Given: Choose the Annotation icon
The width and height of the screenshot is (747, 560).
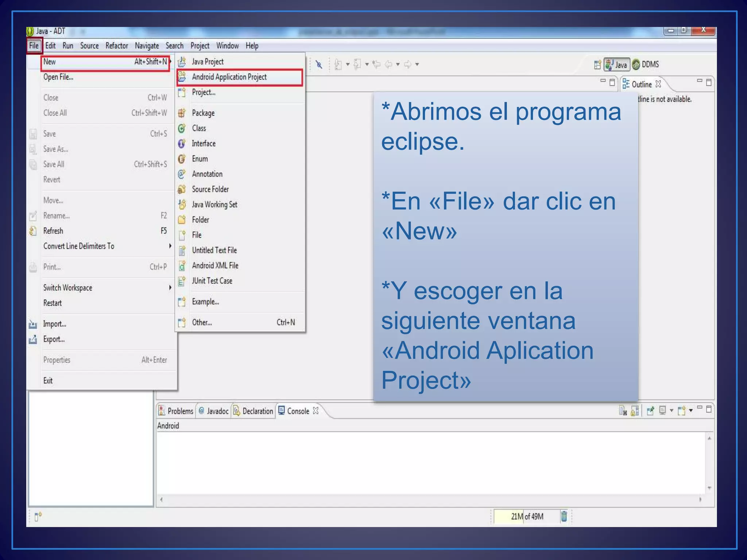Looking at the screenshot, I should pos(182,174).
